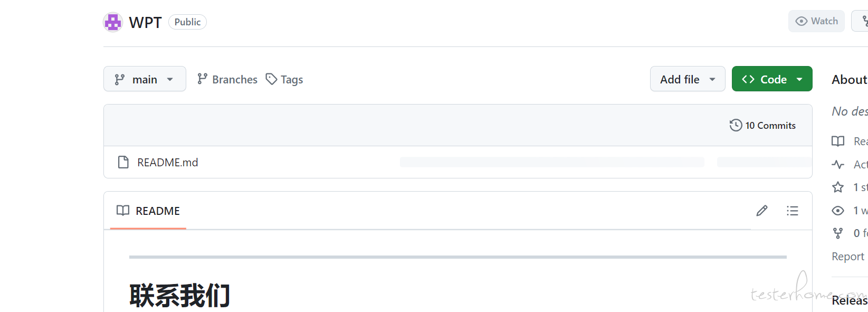Click the Activity pulse icon

coord(838,164)
